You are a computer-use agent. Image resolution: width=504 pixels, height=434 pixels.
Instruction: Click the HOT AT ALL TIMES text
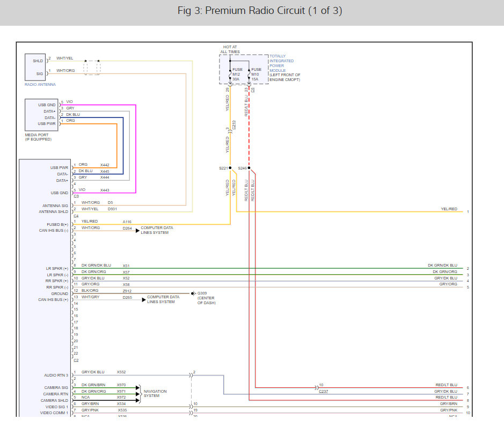(x=230, y=49)
